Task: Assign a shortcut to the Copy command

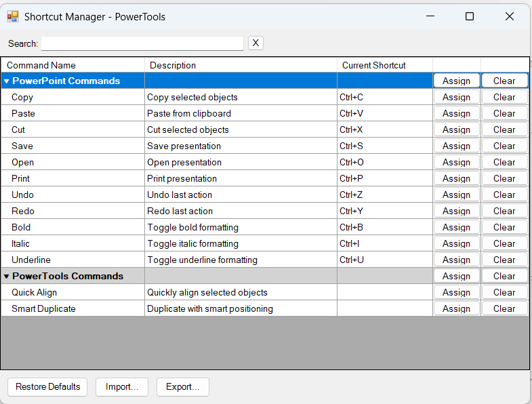Action: [456, 97]
